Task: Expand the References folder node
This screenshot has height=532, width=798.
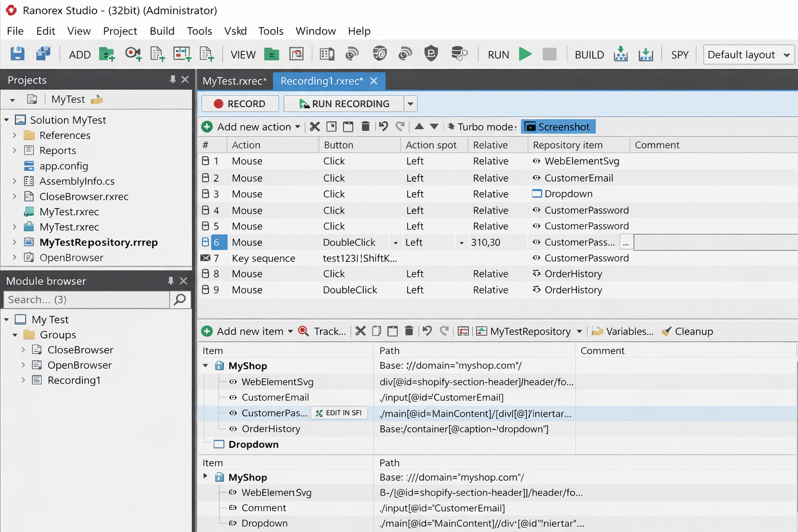Action: coord(15,135)
